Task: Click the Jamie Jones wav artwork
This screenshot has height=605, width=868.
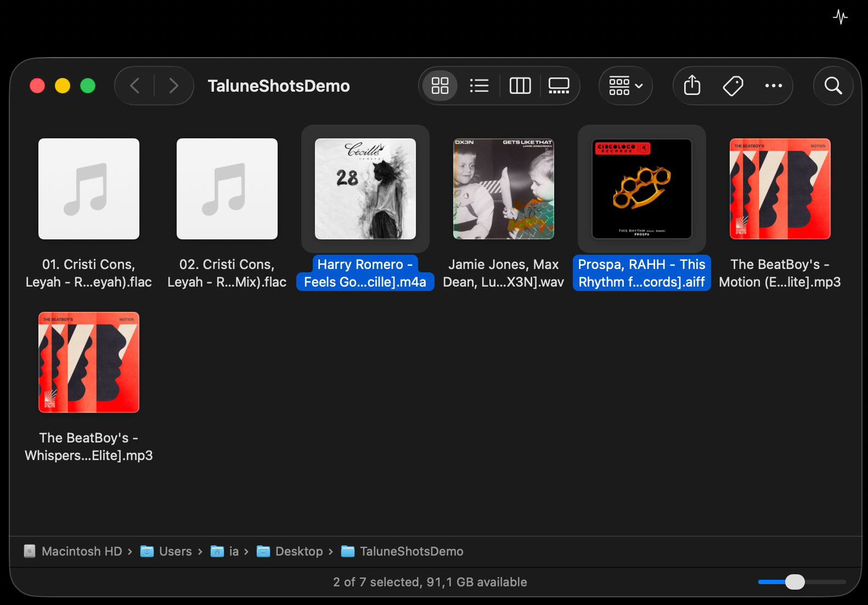Action: [x=504, y=189]
